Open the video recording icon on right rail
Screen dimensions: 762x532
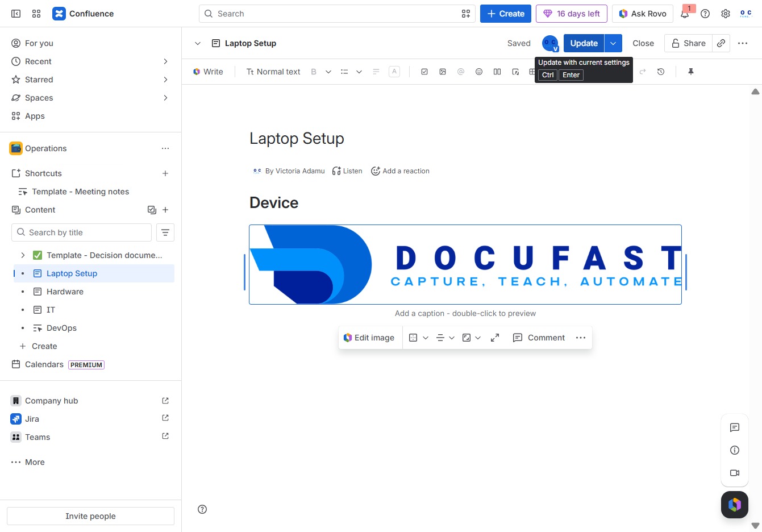(x=735, y=473)
